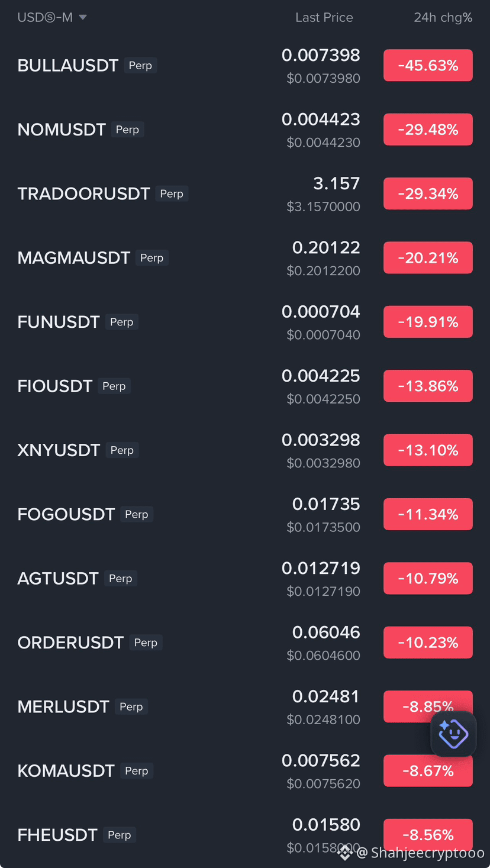Sort by 24h chg% column header
This screenshot has height=868, width=490.
click(x=443, y=18)
